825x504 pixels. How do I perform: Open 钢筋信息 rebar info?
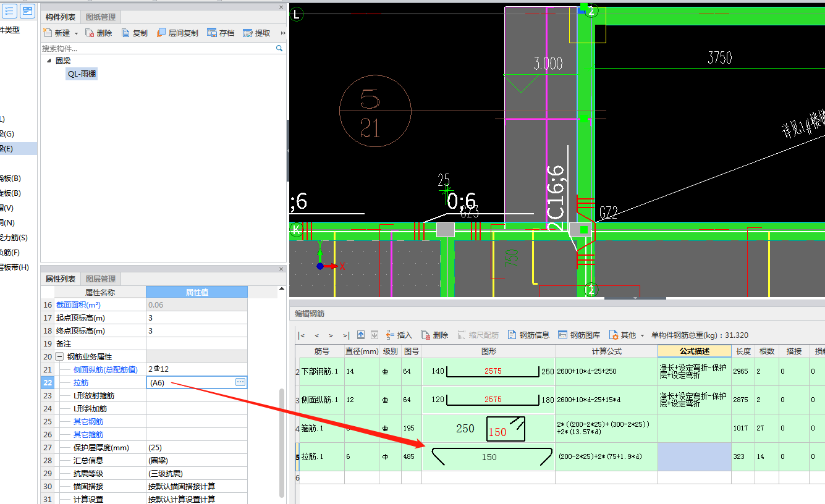tap(528, 335)
